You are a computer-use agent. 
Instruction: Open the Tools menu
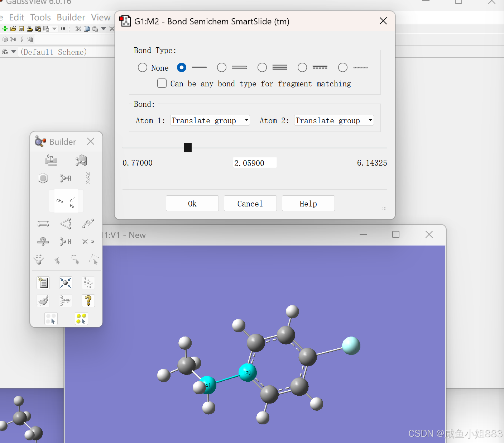pos(40,17)
